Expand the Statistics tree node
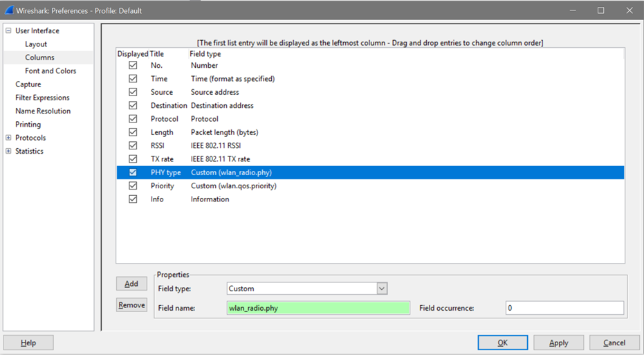Viewport: 644px width, 355px height. pyautogui.click(x=8, y=151)
